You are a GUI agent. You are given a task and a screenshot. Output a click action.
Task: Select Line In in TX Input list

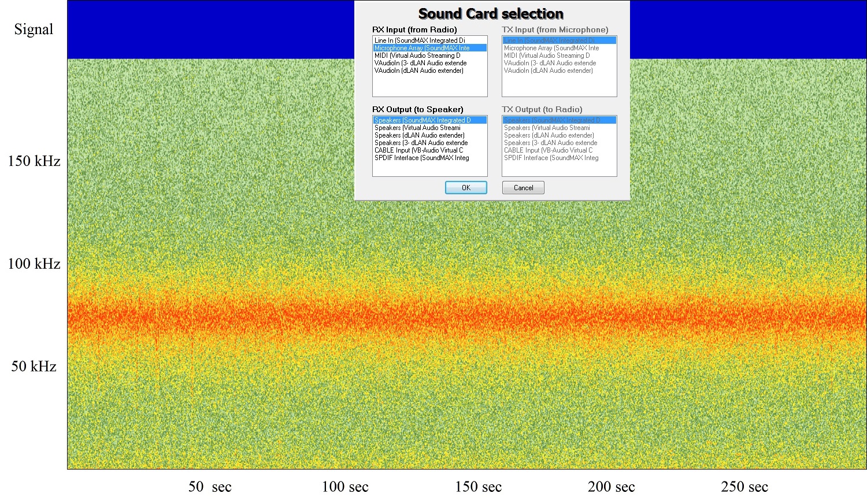pos(549,40)
